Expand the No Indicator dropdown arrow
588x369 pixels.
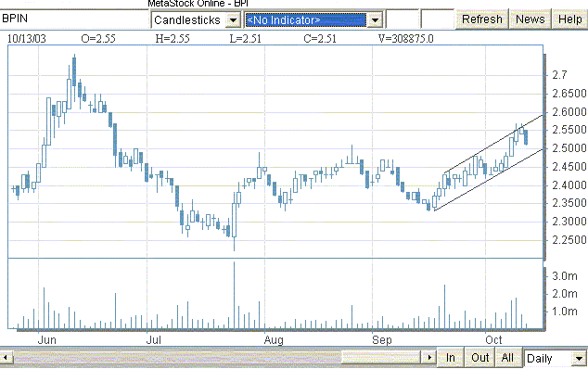(375, 19)
